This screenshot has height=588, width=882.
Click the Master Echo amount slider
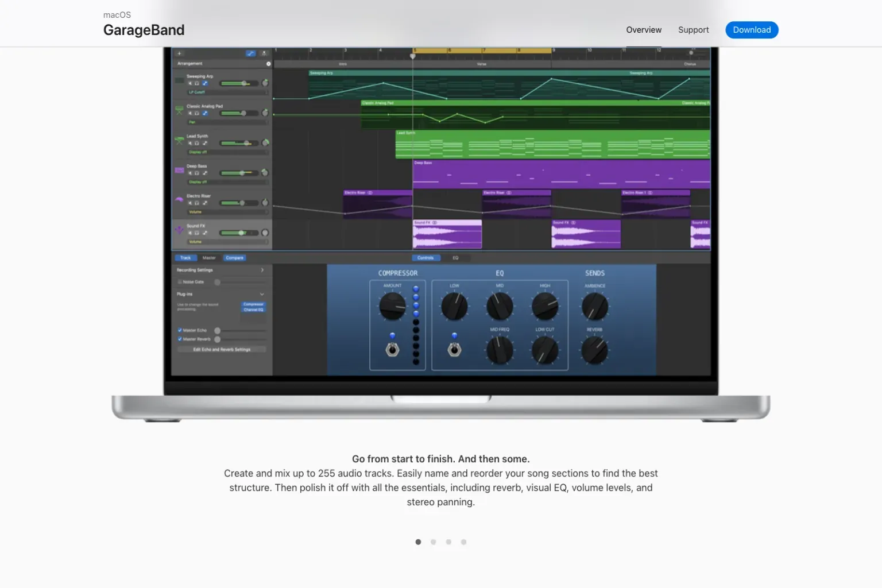point(241,331)
